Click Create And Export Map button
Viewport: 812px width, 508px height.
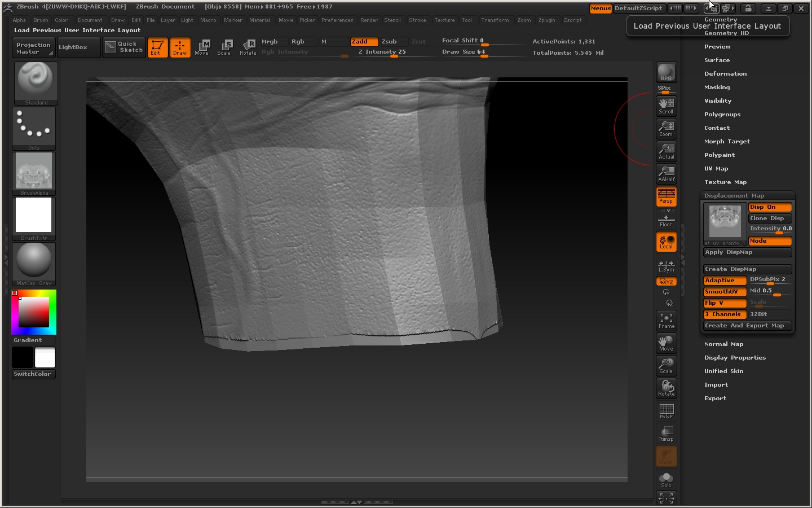click(747, 326)
